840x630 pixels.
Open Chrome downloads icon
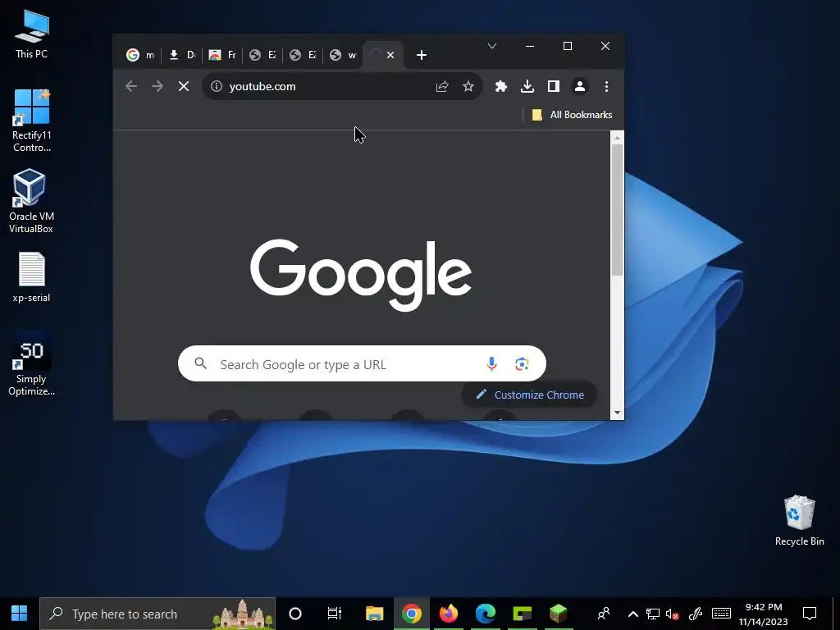tap(527, 86)
